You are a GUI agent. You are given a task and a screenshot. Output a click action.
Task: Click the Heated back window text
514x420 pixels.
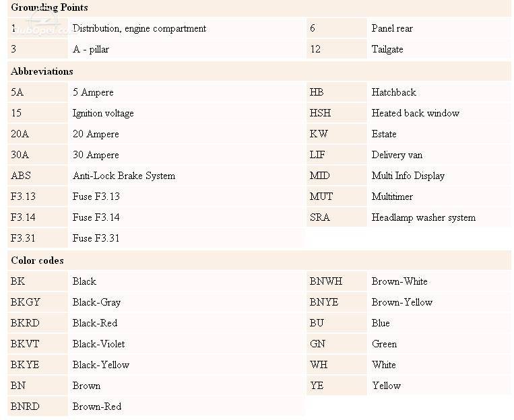416,113
